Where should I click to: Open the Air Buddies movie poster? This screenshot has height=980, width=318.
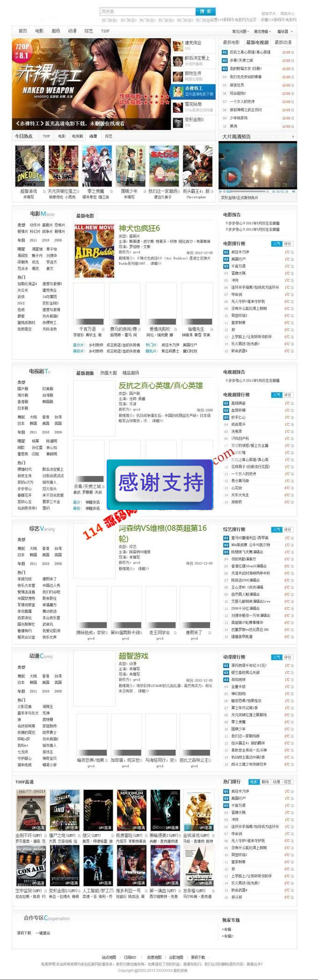94,251
